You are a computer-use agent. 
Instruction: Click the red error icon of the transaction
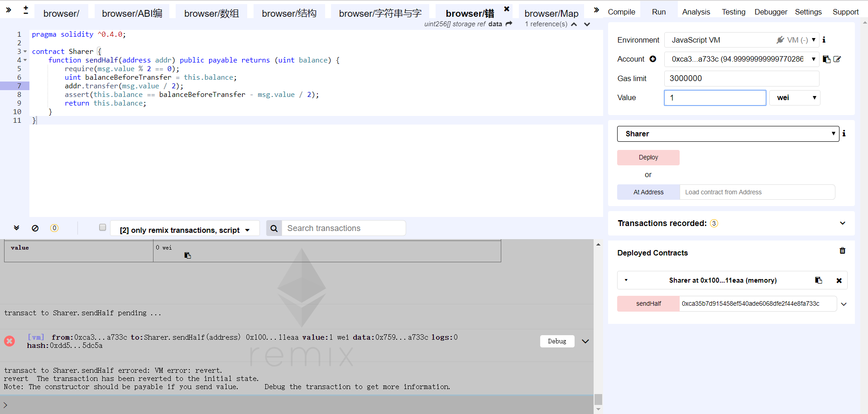[10, 341]
